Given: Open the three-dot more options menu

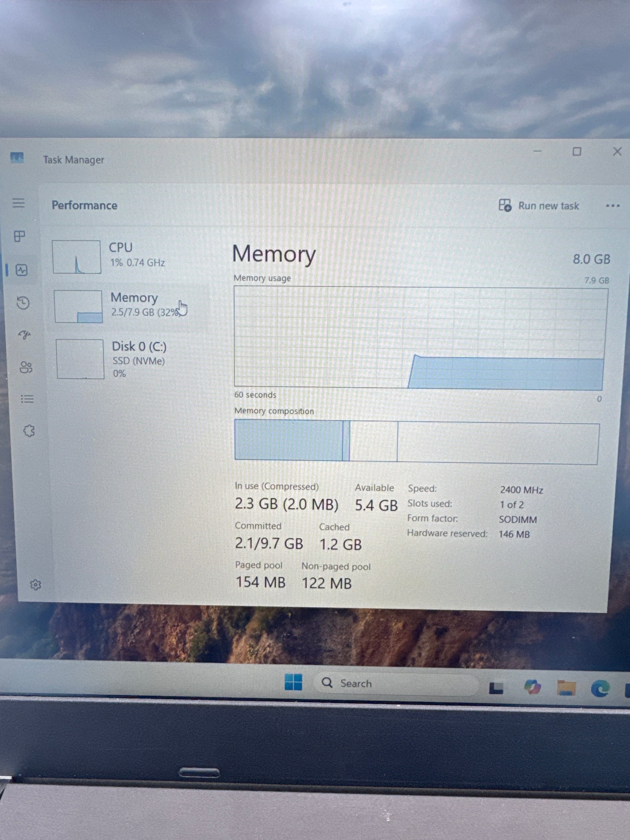Looking at the screenshot, I should point(612,206).
